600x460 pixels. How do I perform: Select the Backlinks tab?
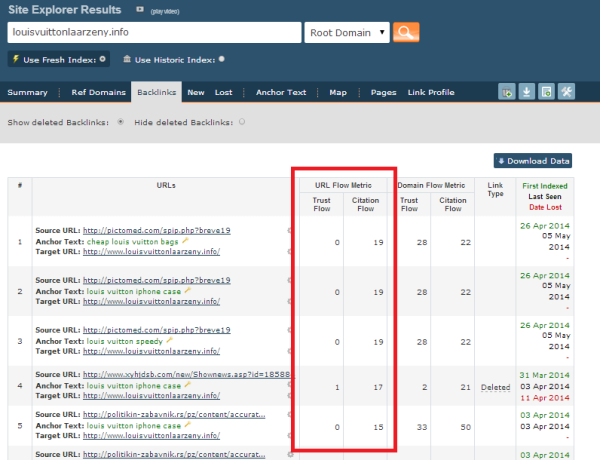coord(157,92)
